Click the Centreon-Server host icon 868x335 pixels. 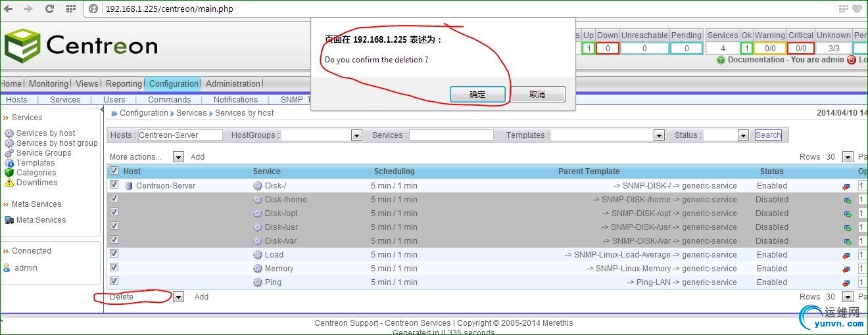(129, 186)
